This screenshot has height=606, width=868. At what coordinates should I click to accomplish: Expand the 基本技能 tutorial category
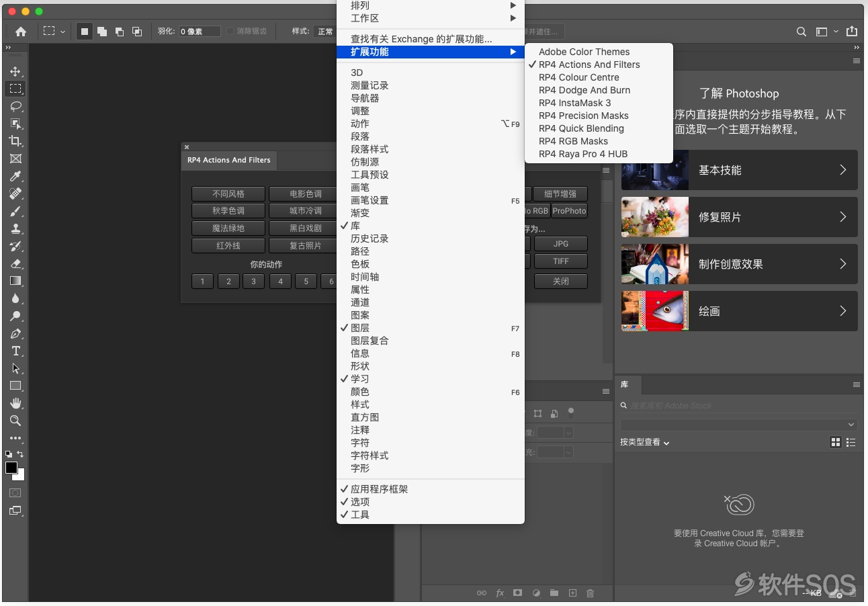(x=740, y=170)
